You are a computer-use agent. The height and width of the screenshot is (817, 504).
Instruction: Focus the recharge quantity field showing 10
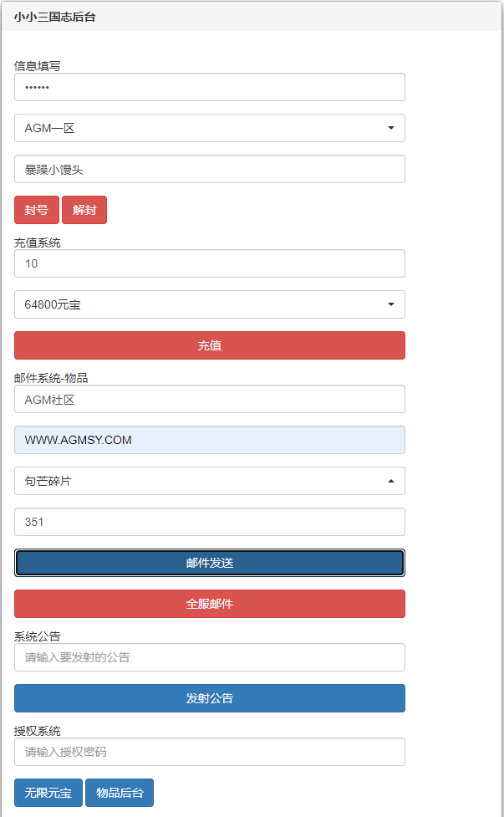209,263
